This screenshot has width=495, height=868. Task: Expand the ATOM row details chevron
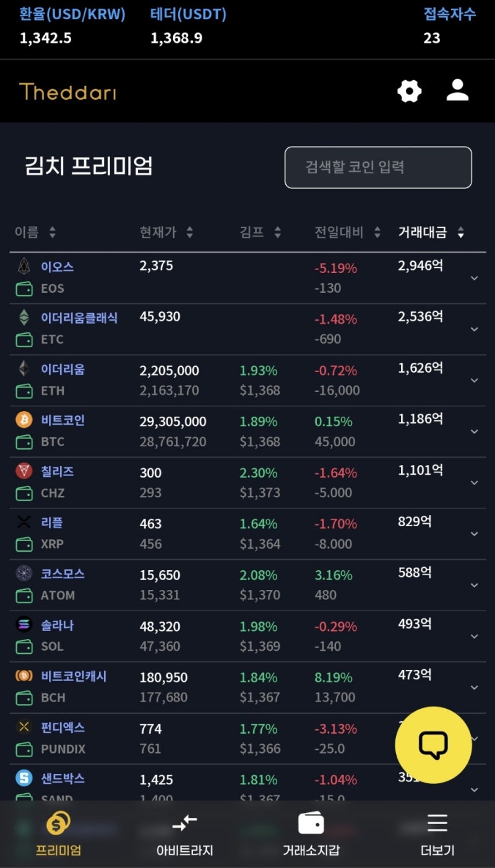[x=475, y=585]
